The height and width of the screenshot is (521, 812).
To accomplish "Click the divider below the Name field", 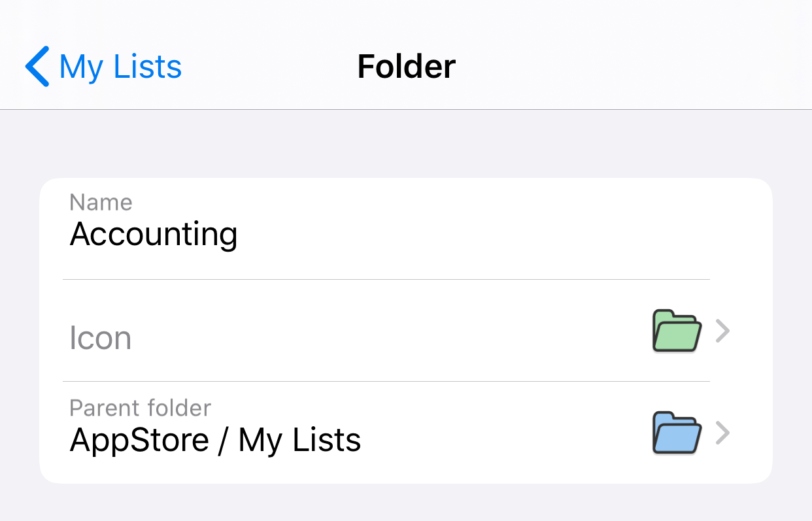I will click(386, 280).
